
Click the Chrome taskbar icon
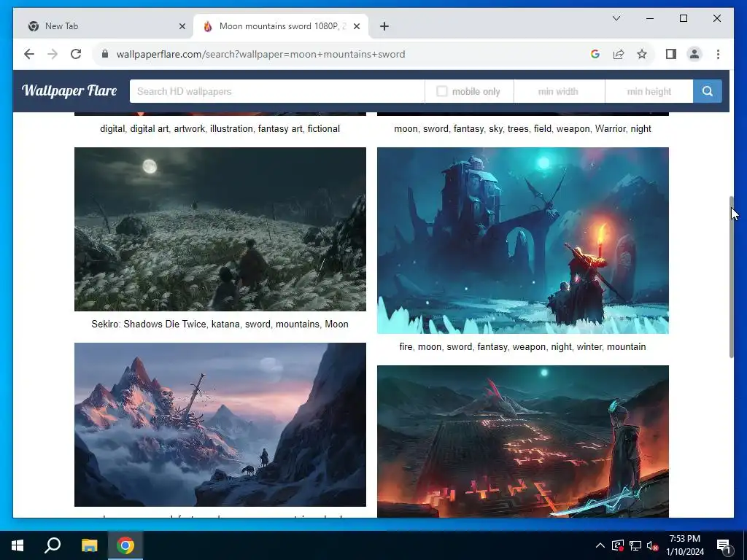click(125, 545)
